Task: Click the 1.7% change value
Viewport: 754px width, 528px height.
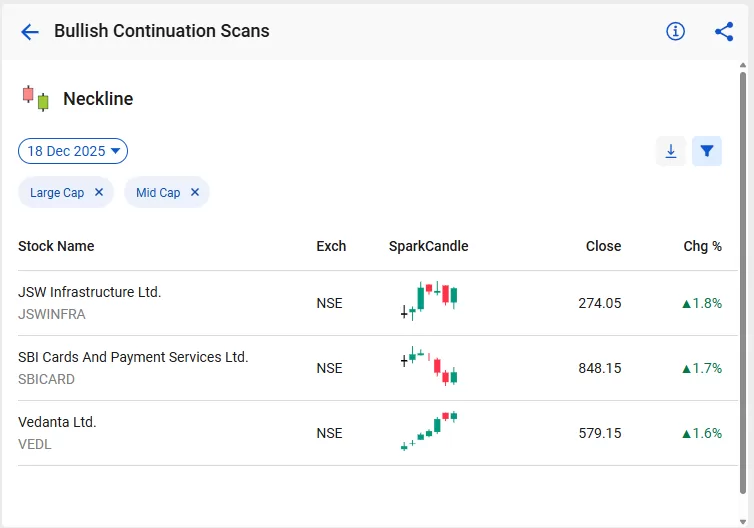Action: [x=702, y=368]
